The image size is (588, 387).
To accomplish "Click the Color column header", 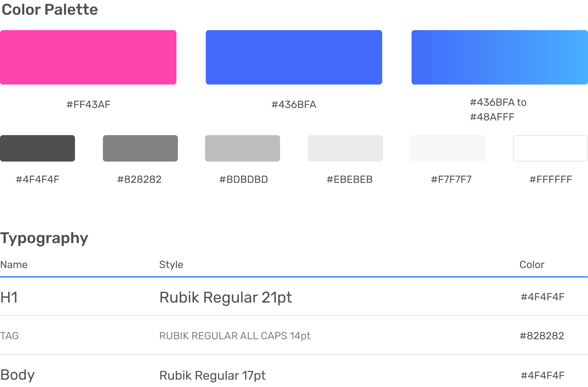I will [532, 265].
